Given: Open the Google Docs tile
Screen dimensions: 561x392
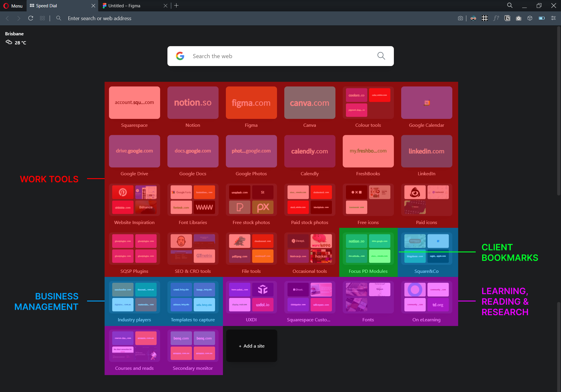Looking at the screenshot, I should click(x=193, y=151).
